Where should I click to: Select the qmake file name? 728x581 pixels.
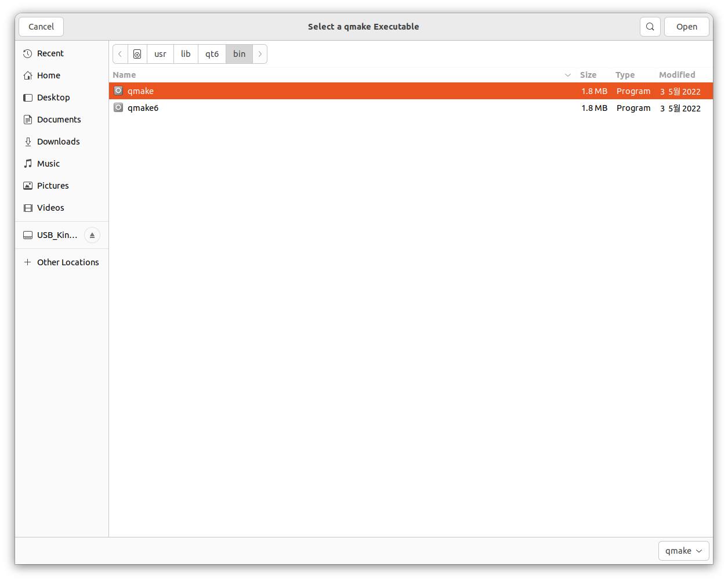point(140,91)
